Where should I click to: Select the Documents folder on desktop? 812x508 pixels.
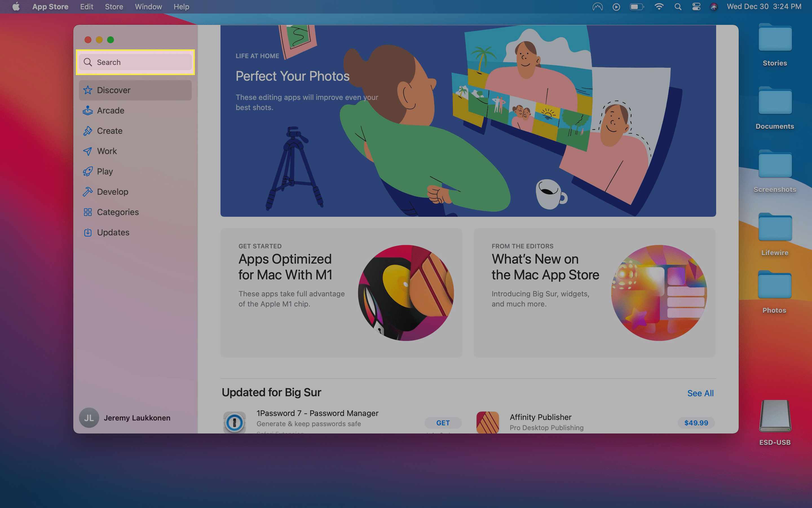pyautogui.click(x=775, y=108)
